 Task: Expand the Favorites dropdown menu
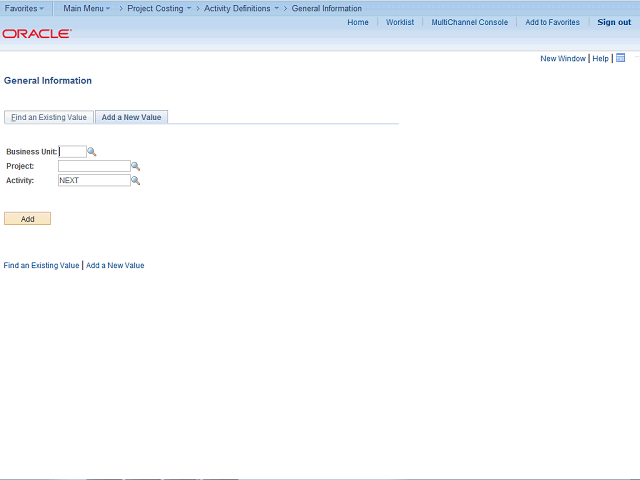coord(24,8)
